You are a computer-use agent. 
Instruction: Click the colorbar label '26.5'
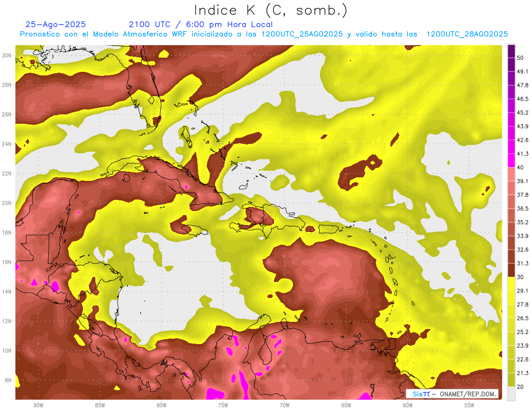tap(522, 318)
